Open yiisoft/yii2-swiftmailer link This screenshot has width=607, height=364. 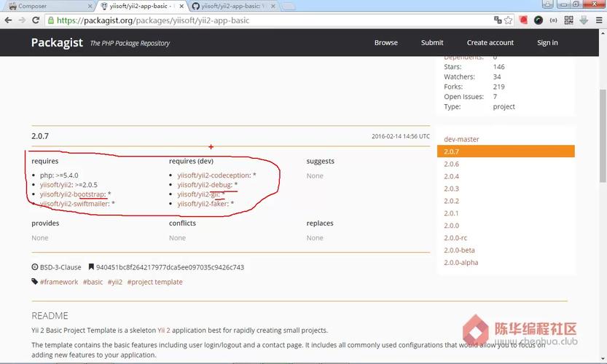tap(74, 204)
